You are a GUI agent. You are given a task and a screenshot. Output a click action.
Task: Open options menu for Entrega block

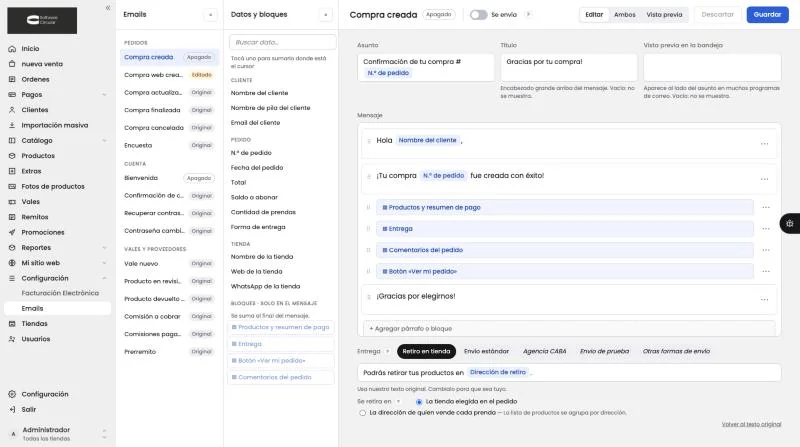766,229
